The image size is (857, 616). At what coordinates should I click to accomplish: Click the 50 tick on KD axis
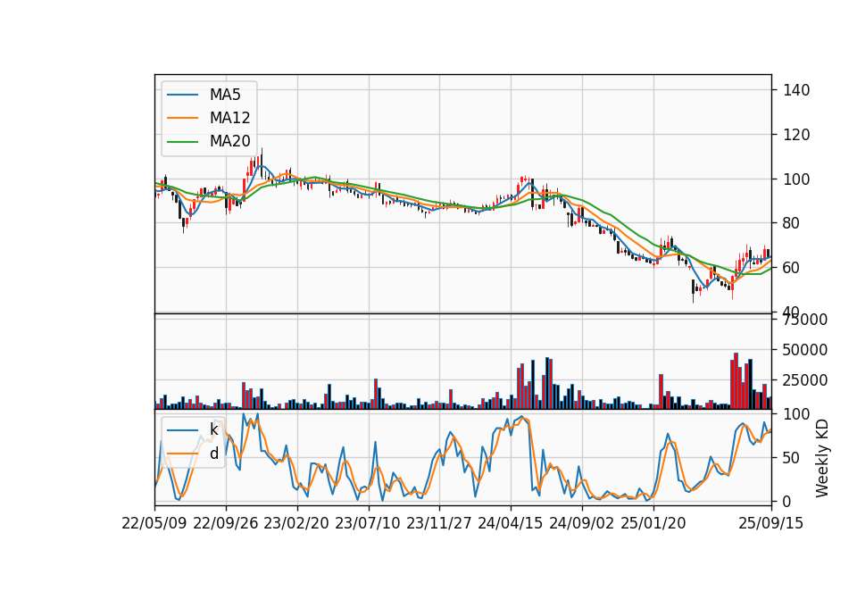tap(792, 457)
